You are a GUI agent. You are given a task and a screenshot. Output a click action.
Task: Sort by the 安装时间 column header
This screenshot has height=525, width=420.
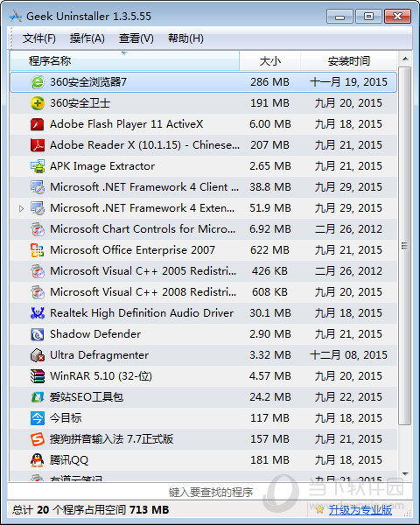coord(348,61)
